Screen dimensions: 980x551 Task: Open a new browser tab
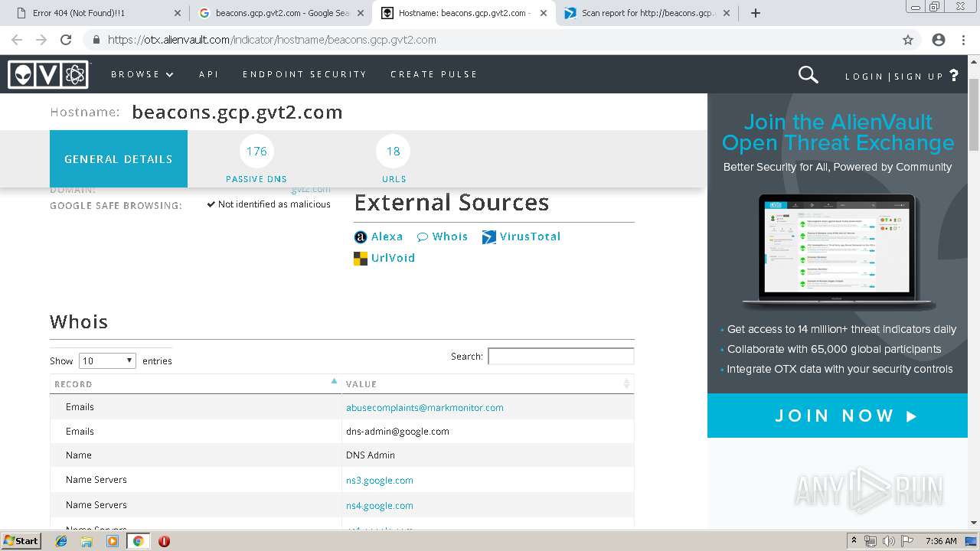pyautogui.click(x=755, y=13)
